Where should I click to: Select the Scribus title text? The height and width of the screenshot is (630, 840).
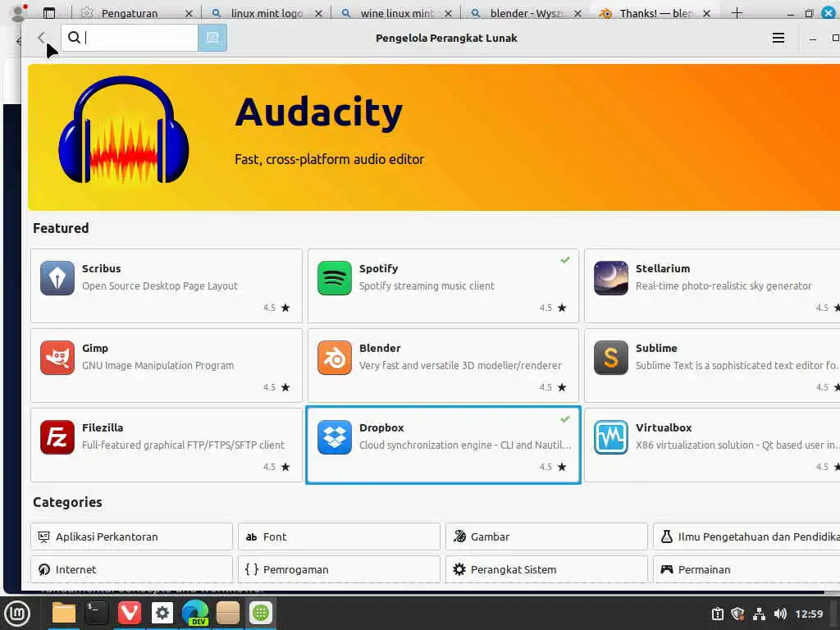(101, 268)
